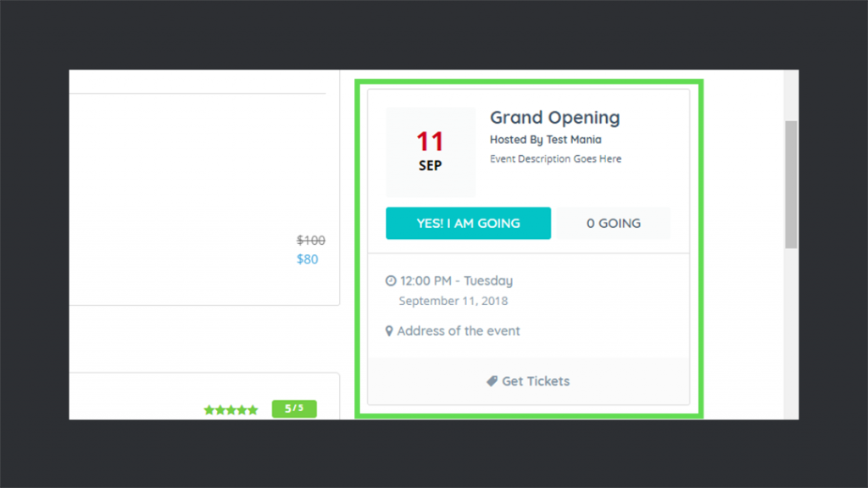Click the 12:00 PM - Tuesday time text
The image size is (868, 488).
pyautogui.click(x=456, y=280)
